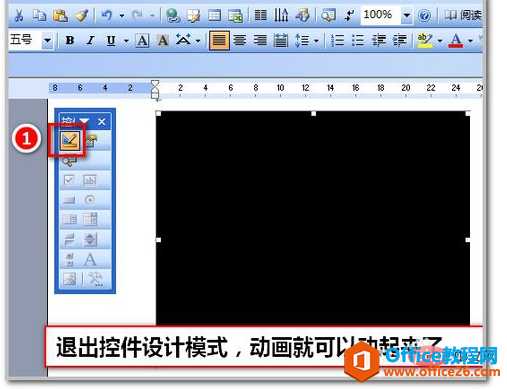This screenshot has width=507, height=389.
Task: Click the Insert Table icon
Action: point(214,15)
